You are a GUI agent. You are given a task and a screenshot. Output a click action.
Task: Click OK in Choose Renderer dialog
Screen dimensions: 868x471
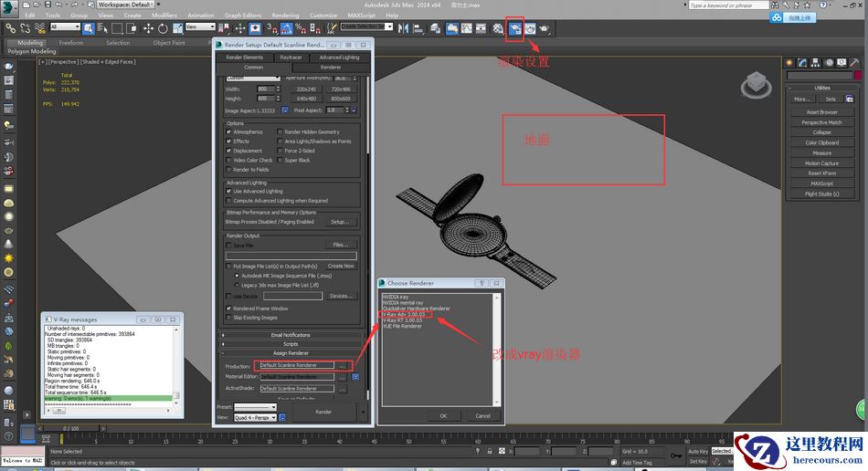pos(443,415)
